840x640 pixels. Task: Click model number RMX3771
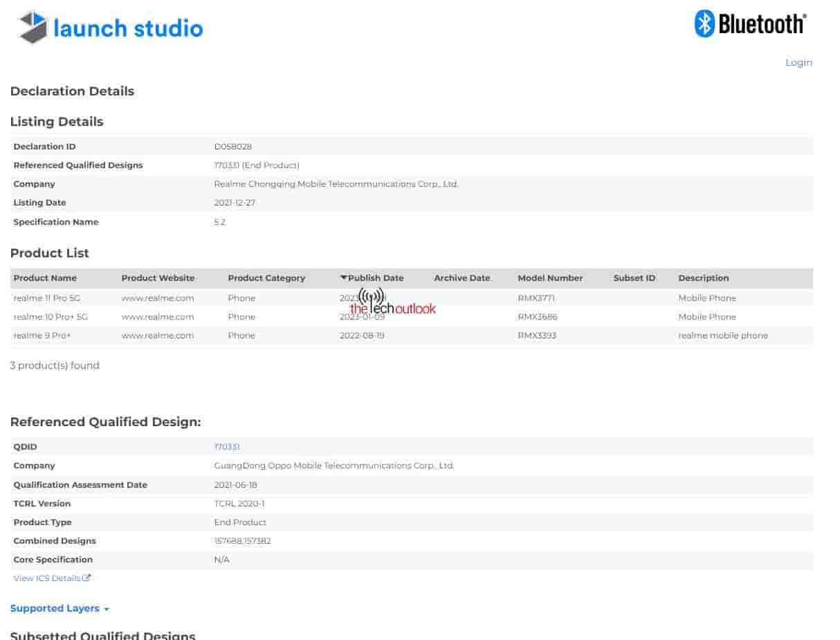(536, 298)
